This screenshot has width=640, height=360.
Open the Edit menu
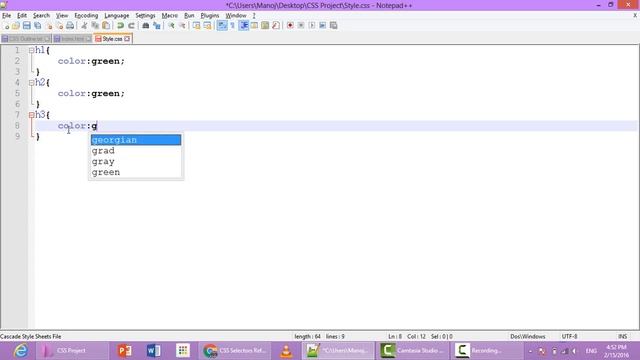(22, 16)
